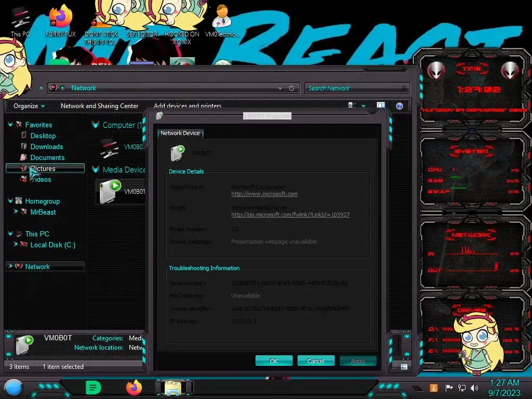Select the Network Device tab

180,134
